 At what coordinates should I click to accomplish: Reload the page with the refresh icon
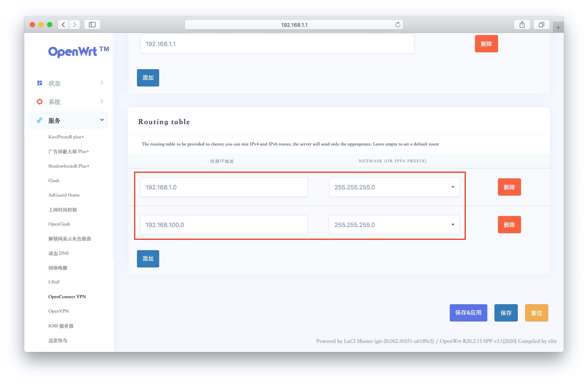[x=397, y=24]
